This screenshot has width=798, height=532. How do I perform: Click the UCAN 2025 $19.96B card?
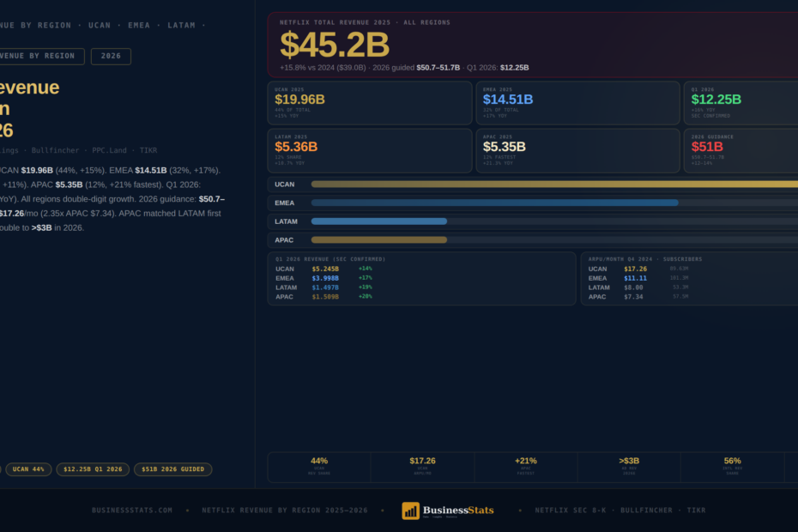click(x=370, y=103)
